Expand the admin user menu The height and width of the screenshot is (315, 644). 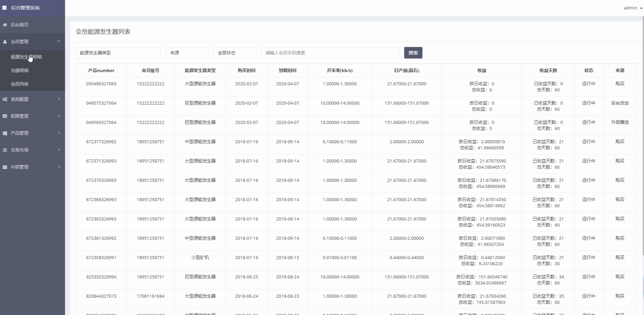click(633, 8)
